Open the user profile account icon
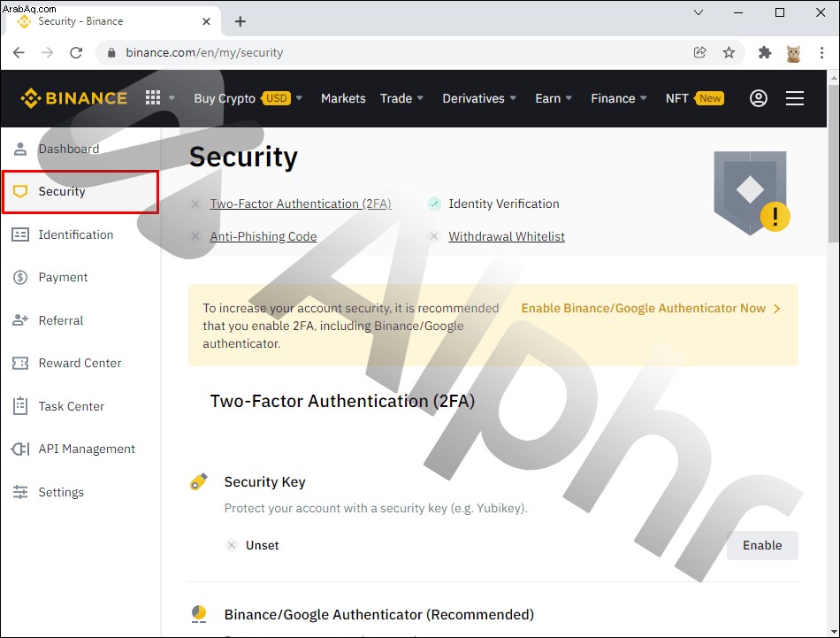This screenshot has height=638, width=840. 758,98
